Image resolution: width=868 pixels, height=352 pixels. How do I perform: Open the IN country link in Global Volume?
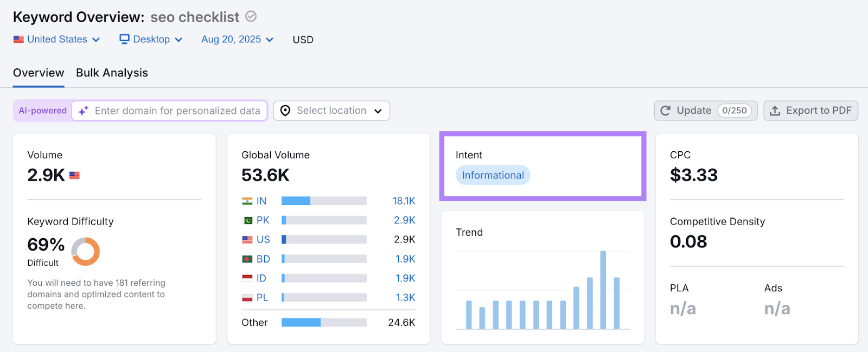(261, 201)
